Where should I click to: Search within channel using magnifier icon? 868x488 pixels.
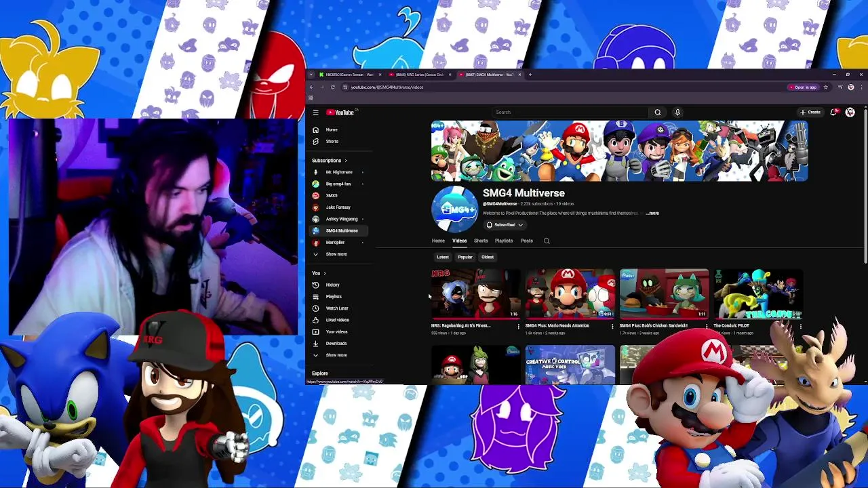pyautogui.click(x=547, y=241)
